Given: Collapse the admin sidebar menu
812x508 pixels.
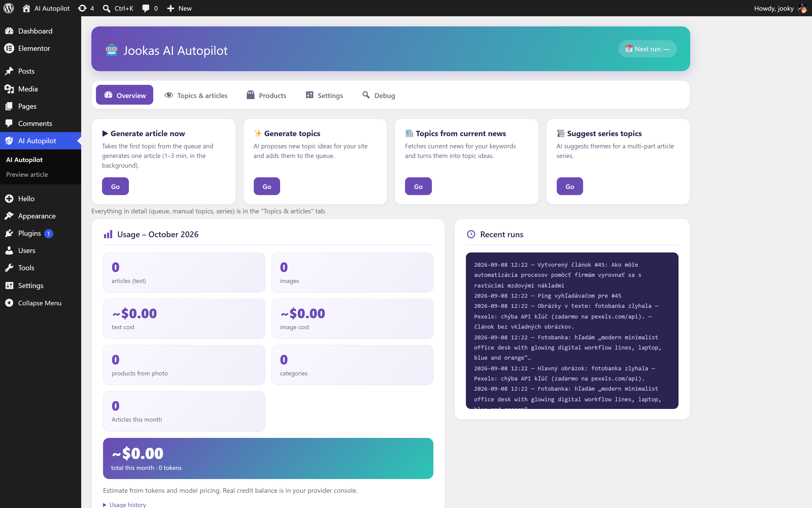Looking at the screenshot, I should (41, 303).
